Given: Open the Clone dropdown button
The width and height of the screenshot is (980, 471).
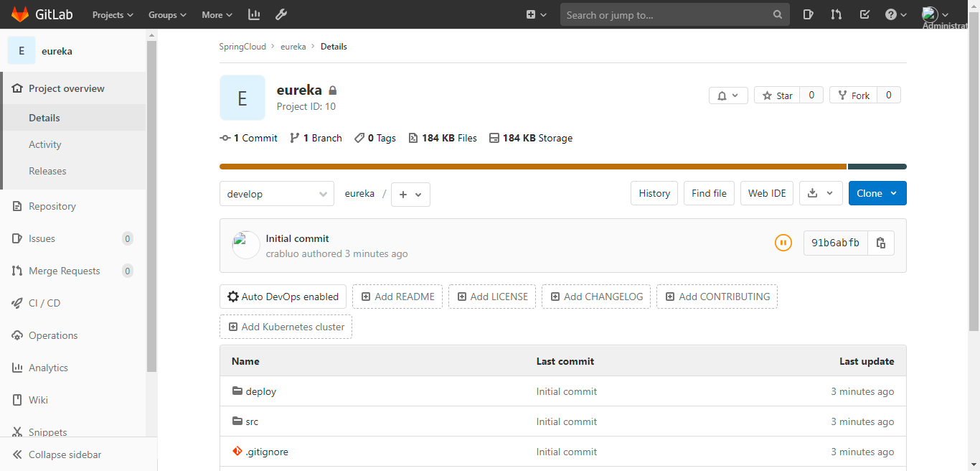Looking at the screenshot, I should tap(877, 193).
